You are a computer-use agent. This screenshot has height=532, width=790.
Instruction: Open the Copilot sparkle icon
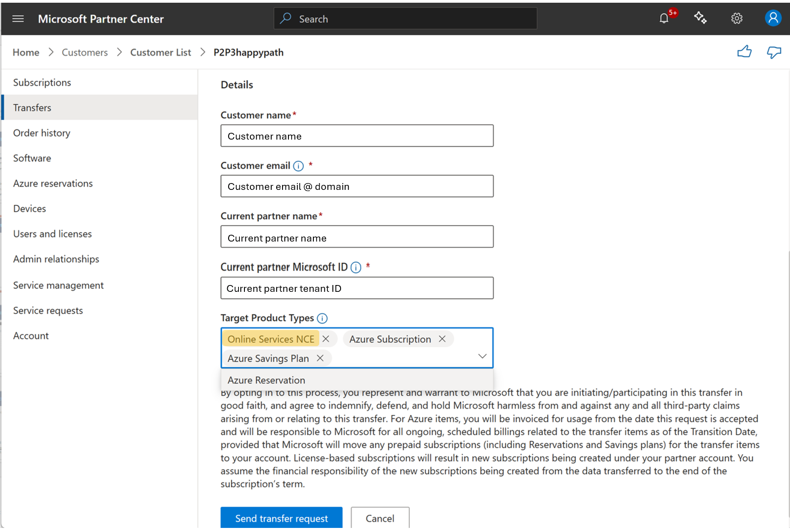[x=700, y=18]
